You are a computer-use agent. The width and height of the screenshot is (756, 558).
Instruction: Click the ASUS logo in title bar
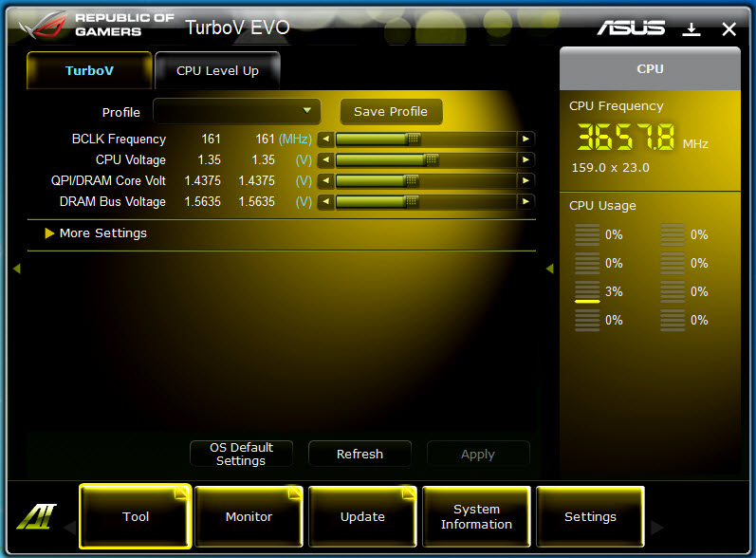point(631,28)
